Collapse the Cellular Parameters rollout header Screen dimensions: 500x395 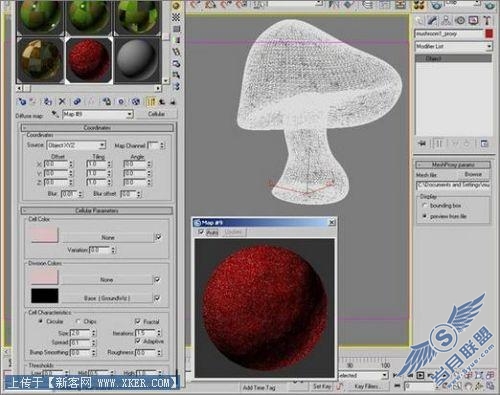click(x=97, y=211)
